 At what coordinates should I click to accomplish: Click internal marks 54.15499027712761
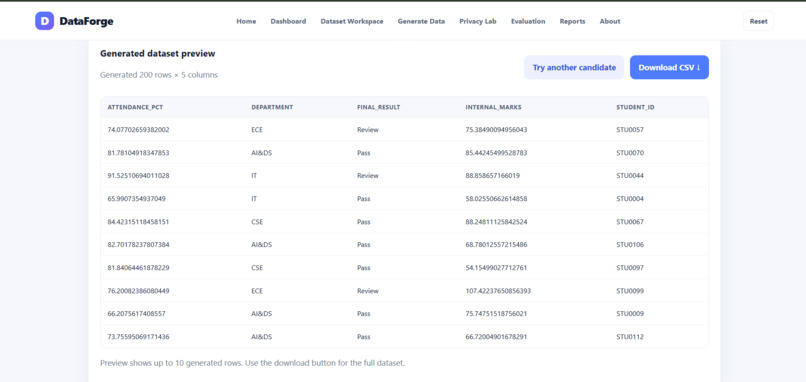coord(496,268)
